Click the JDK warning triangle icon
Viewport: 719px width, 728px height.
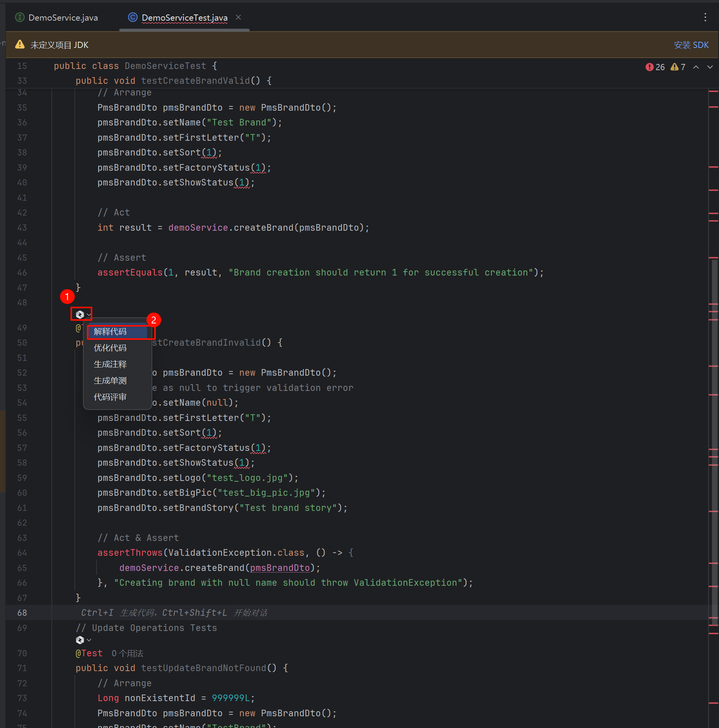coord(20,44)
